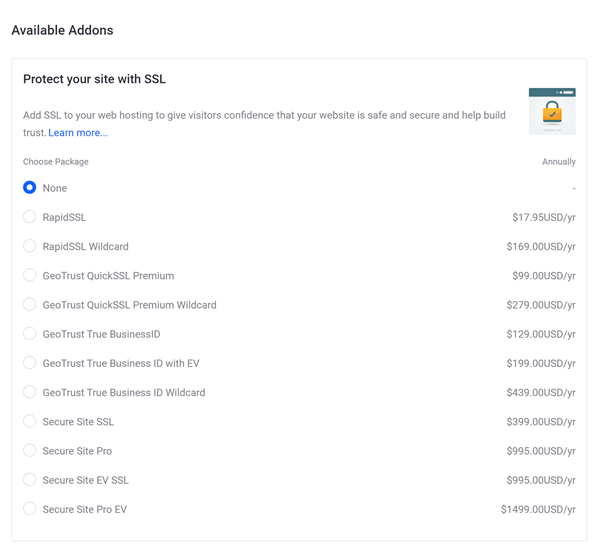
Task: Open the Learn more... link
Action: point(78,133)
